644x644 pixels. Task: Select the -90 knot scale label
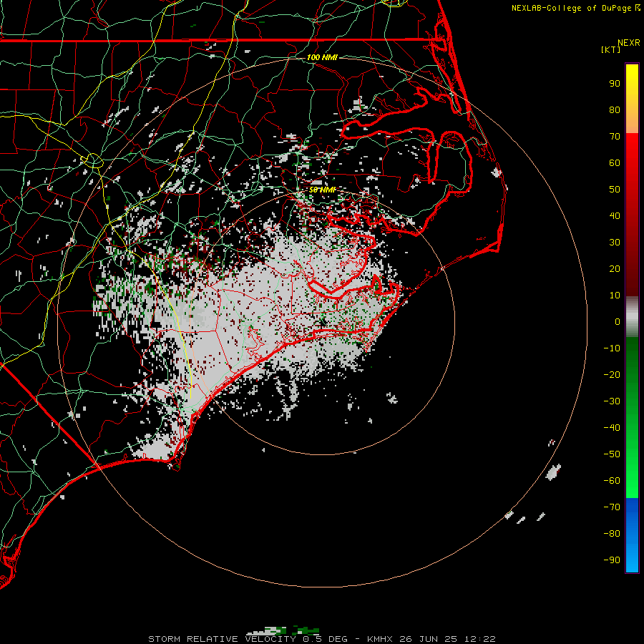(x=612, y=560)
